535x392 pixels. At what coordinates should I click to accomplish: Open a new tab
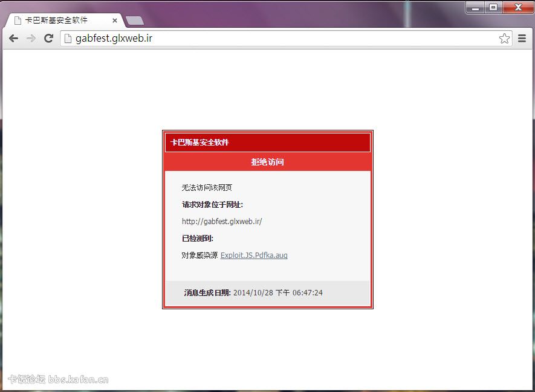[x=135, y=21]
